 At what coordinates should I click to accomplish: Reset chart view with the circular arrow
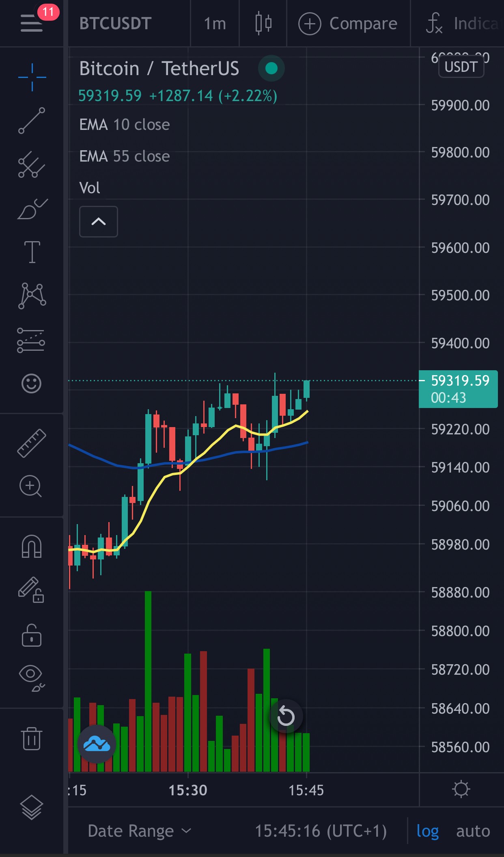tap(286, 716)
